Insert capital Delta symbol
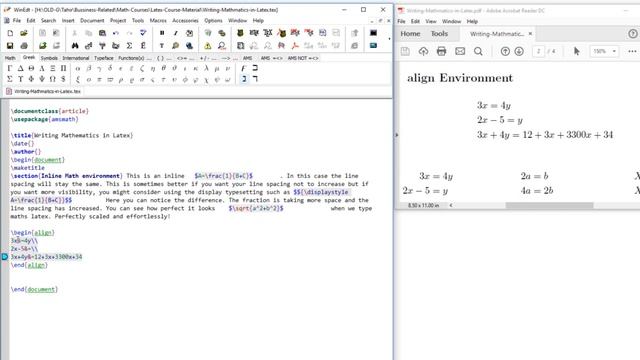 pyautogui.click(x=20, y=68)
